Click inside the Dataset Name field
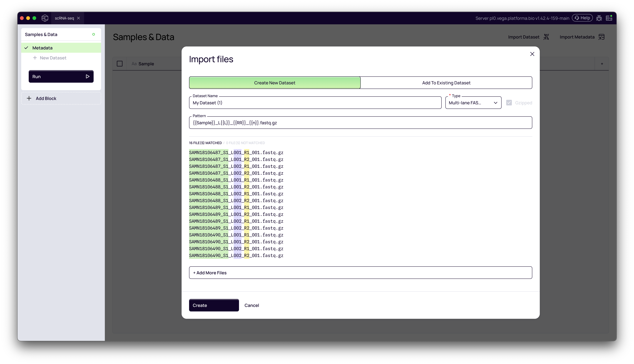The height and width of the screenshot is (364, 634). click(315, 102)
